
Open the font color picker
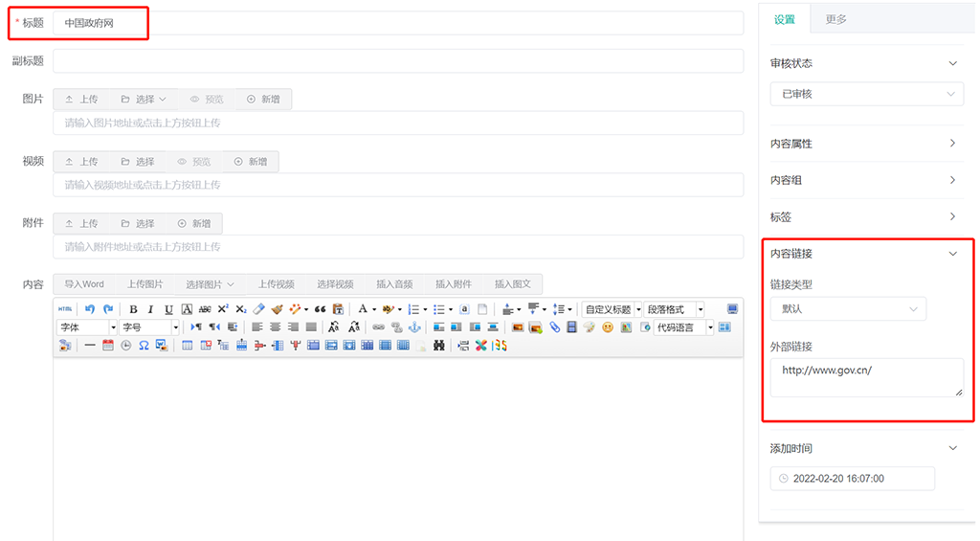click(x=363, y=309)
